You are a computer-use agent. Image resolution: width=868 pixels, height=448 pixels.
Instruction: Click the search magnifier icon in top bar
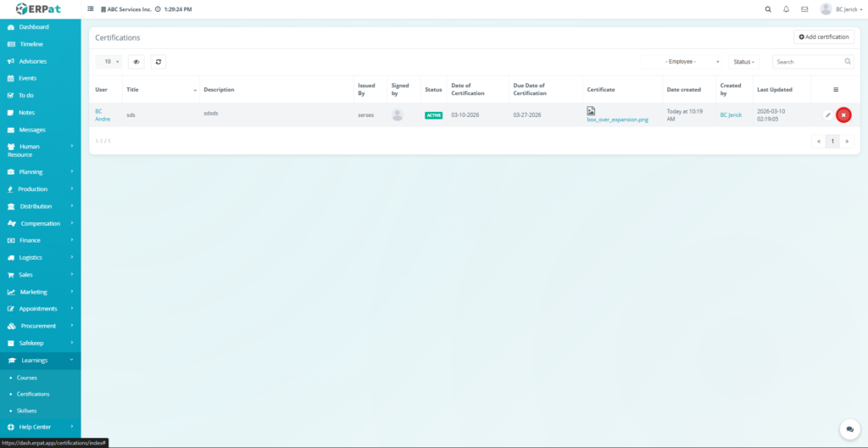[768, 9]
